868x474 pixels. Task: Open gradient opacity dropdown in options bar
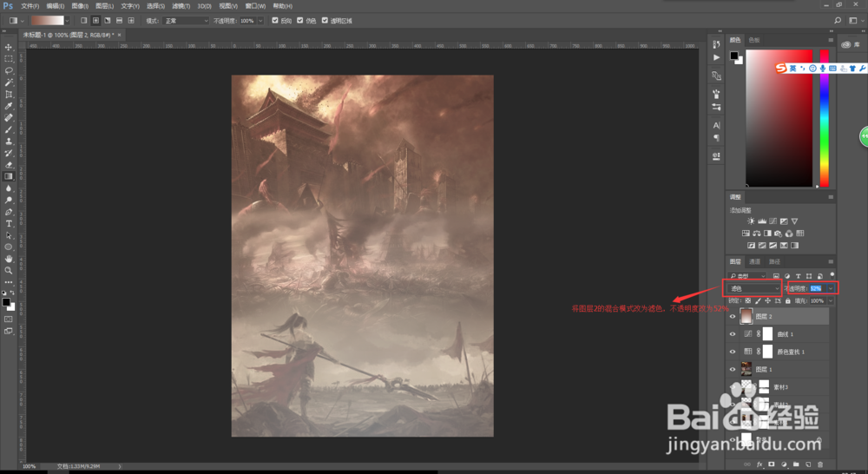point(260,21)
